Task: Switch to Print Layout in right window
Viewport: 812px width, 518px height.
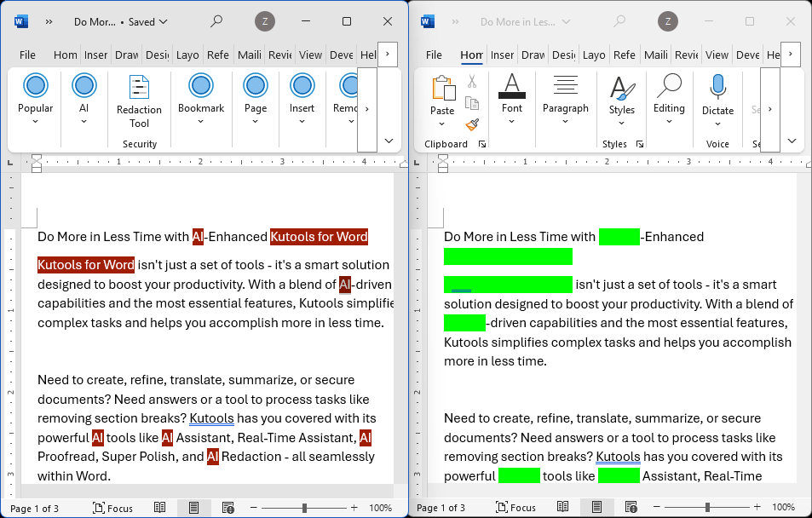Action: click(596, 508)
